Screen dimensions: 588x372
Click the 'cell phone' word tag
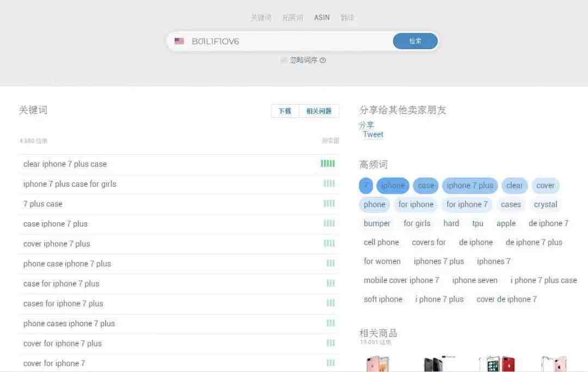pyautogui.click(x=381, y=242)
